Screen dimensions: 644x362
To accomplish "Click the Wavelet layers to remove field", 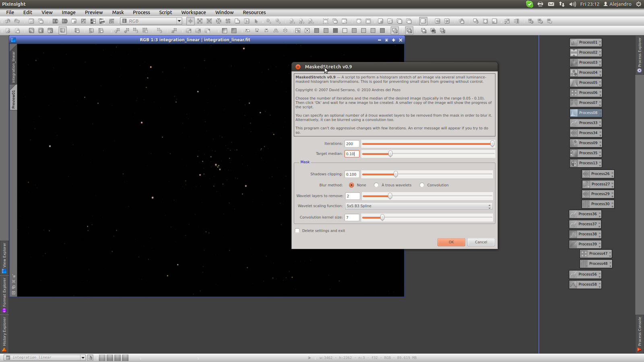I will (x=352, y=196).
